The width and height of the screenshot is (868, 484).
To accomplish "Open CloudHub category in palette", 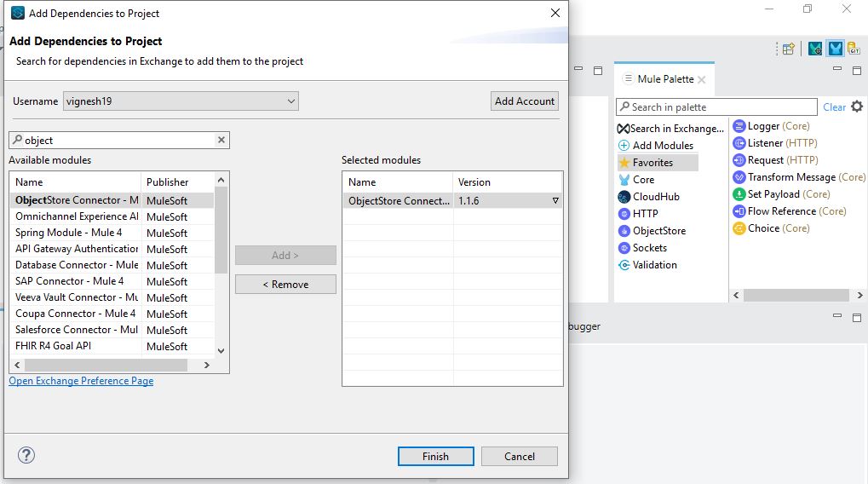I will pos(649,197).
